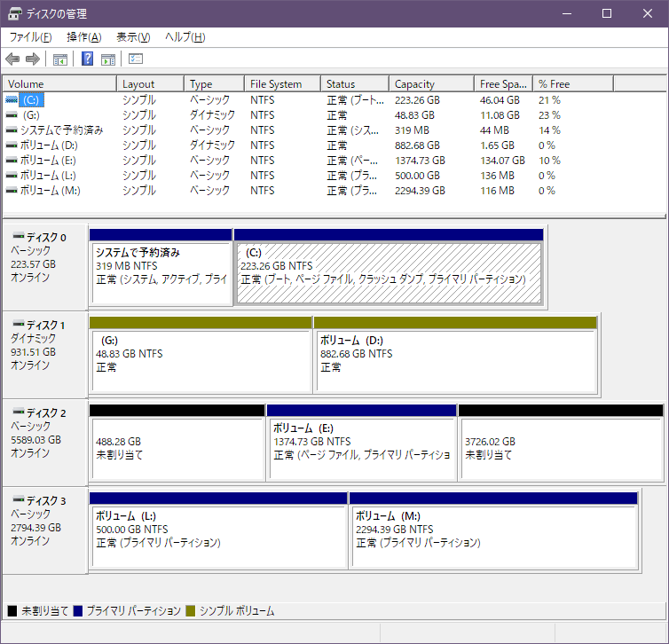The width and height of the screenshot is (669, 644).
Task: Sort by the Type column header
Action: [215, 84]
